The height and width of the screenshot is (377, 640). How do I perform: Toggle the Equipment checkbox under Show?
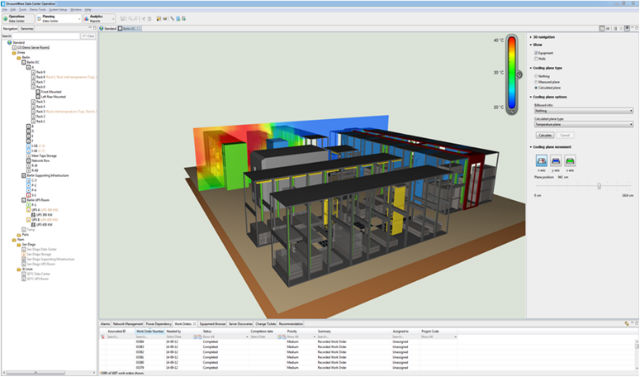[x=536, y=53]
